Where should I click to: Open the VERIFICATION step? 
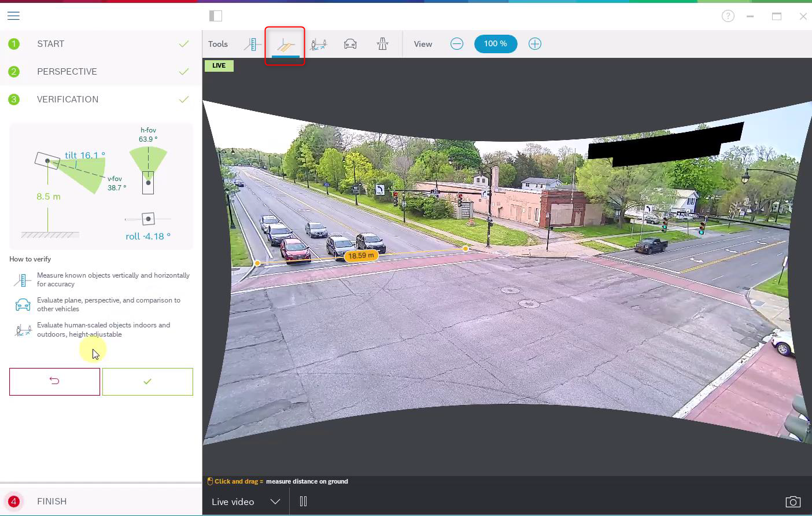click(x=68, y=99)
